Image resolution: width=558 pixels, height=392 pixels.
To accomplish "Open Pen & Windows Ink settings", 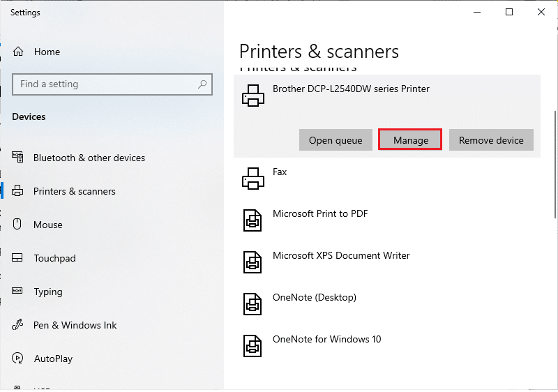I will click(112, 325).
